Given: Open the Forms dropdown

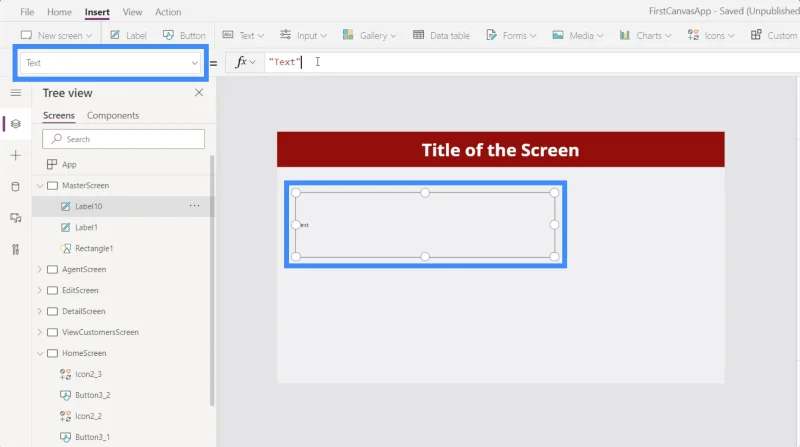Looking at the screenshot, I should click(x=511, y=35).
